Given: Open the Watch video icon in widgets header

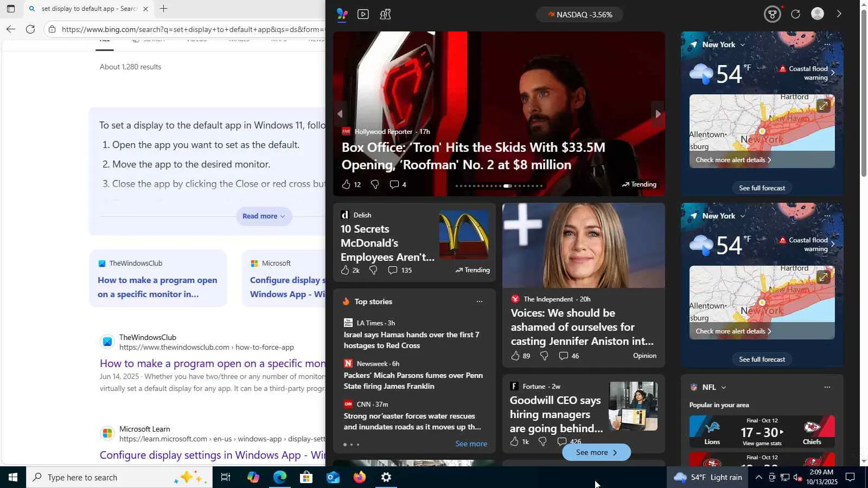Looking at the screenshot, I should (x=363, y=14).
